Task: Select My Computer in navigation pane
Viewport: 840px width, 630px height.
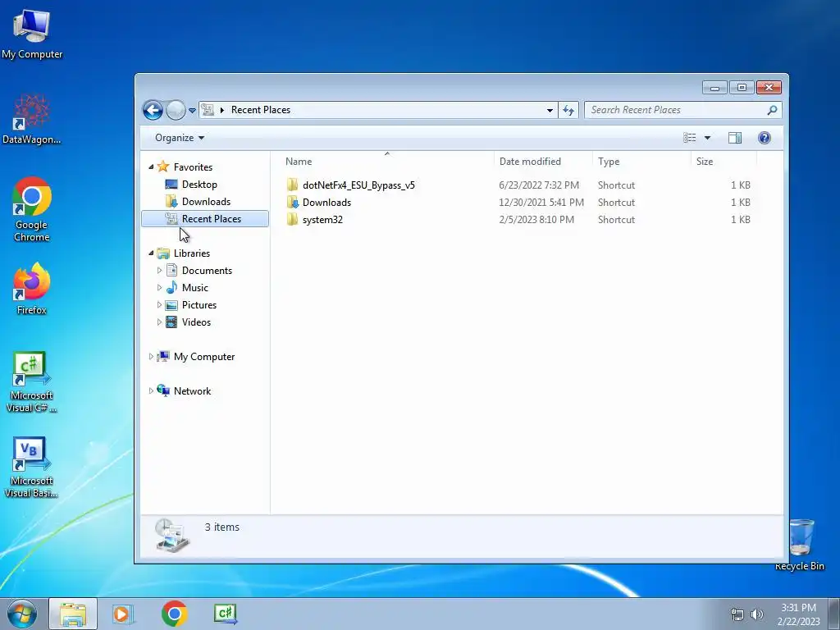Action: click(x=203, y=357)
